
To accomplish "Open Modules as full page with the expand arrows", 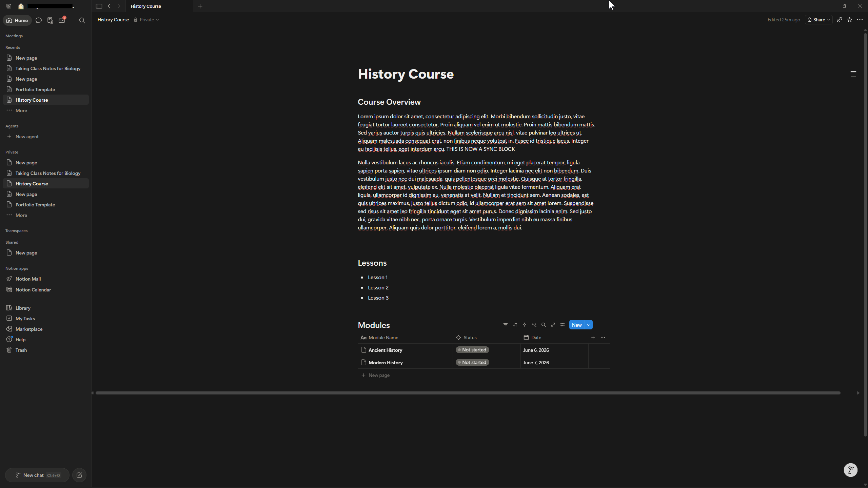I will (x=553, y=325).
